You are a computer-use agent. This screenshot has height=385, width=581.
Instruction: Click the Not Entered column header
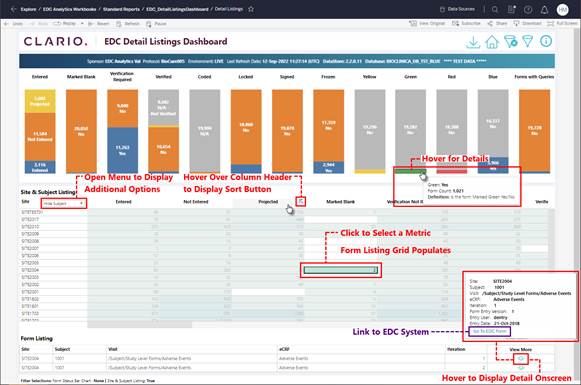[x=196, y=202]
